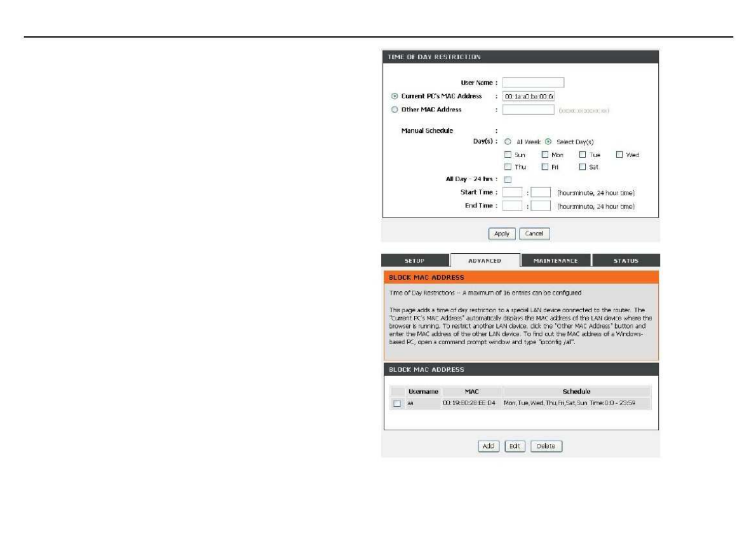Click the Other MAC Address input field
756x536 pixels.
(529, 109)
